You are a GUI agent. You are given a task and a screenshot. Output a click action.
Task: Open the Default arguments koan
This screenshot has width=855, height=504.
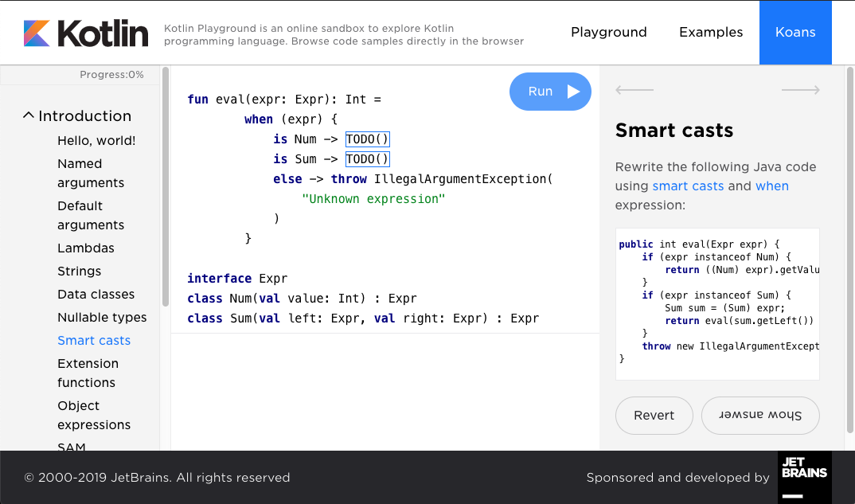coord(91,216)
